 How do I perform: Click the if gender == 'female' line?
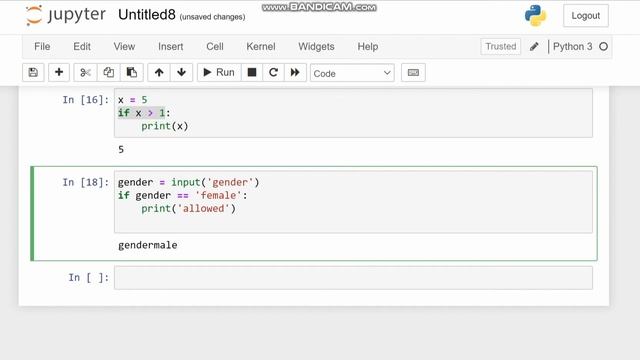tap(182, 196)
